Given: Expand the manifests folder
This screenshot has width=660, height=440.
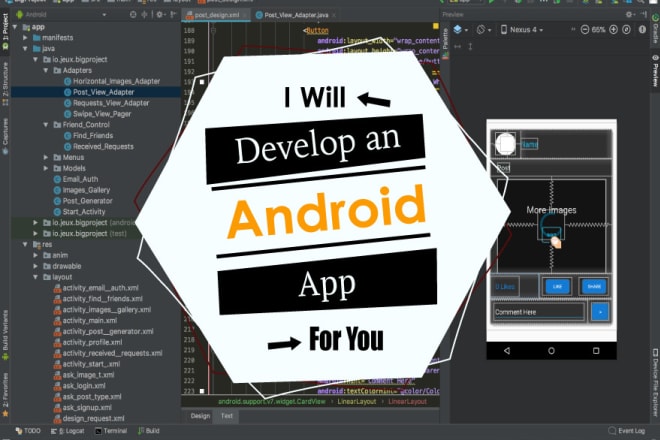Looking at the screenshot, I should (25, 38).
